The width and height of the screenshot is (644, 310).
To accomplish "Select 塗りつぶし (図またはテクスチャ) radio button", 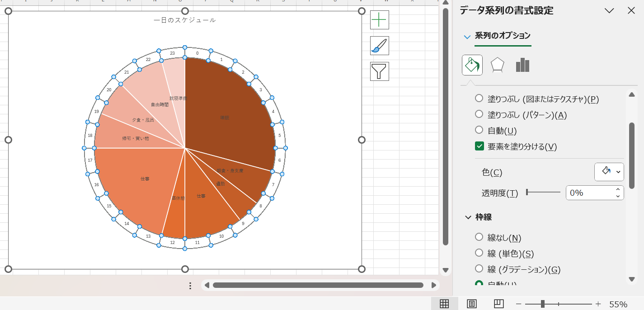I will pyautogui.click(x=479, y=99).
